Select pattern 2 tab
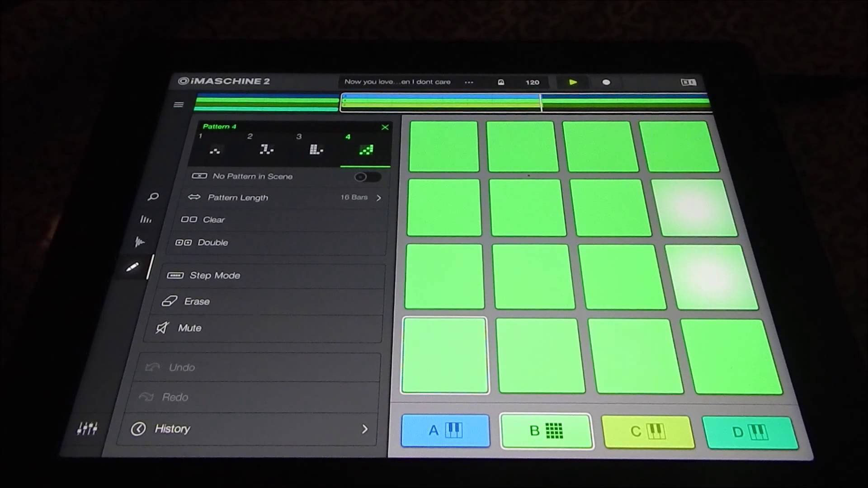This screenshot has height=488, width=868. coord(266,148)
